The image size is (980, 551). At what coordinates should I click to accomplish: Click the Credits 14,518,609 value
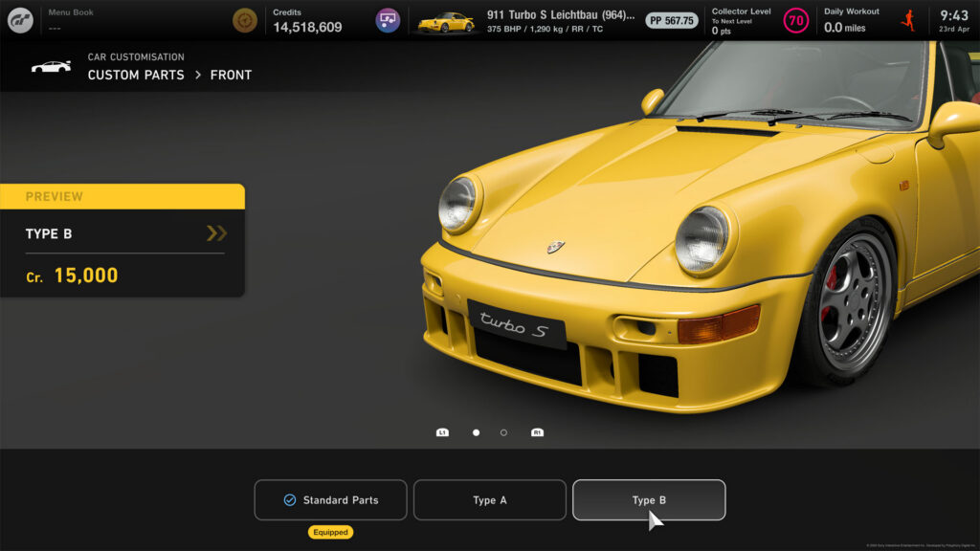[307, 27]
